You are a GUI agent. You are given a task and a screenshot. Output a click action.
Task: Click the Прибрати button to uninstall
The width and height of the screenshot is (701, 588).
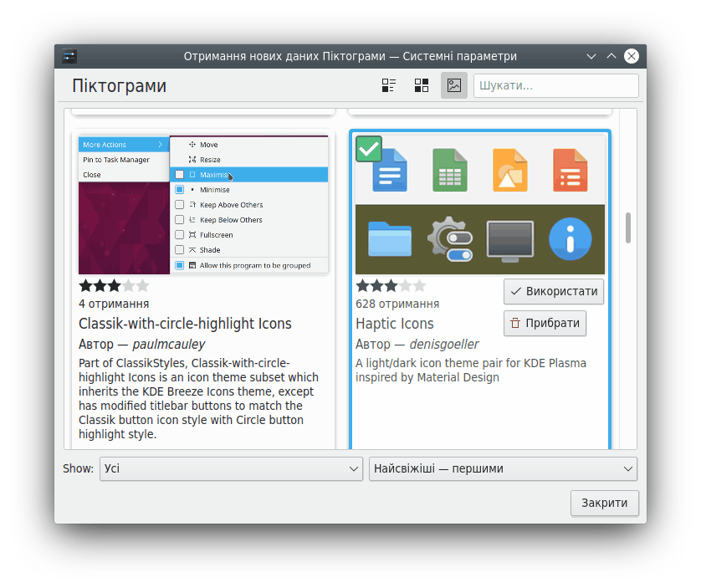pos(545,324)
